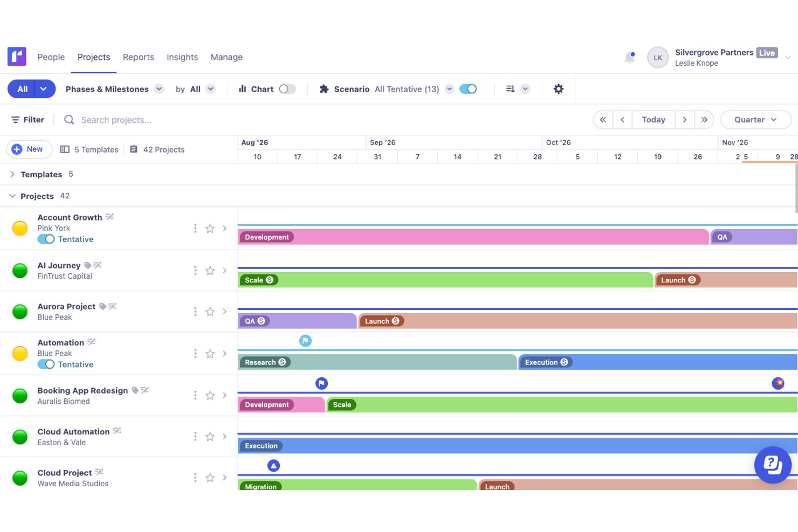The width and height of the screenshot is (798, 532).
Task: Expand the Templates section
Action: click(x=12, y=174)
